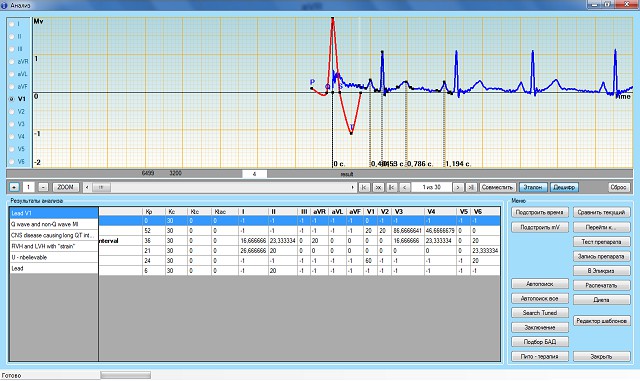Click the Закрыть button

[601, 356]
